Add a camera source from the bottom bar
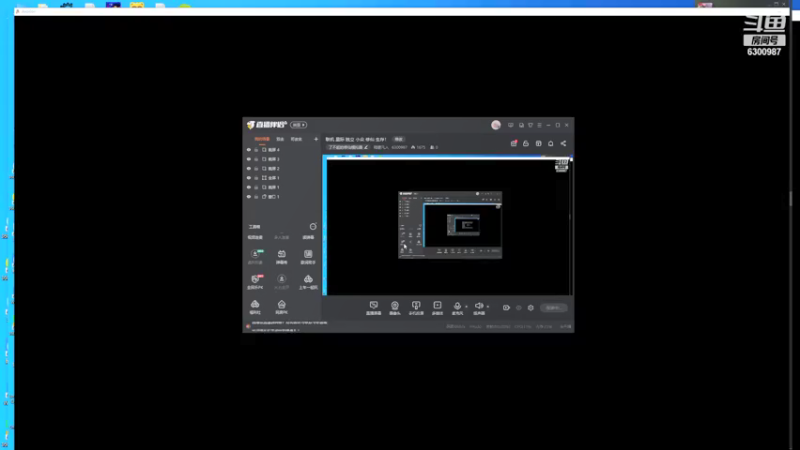The height and width of the screenshot is (450, 800). (395, 308)
